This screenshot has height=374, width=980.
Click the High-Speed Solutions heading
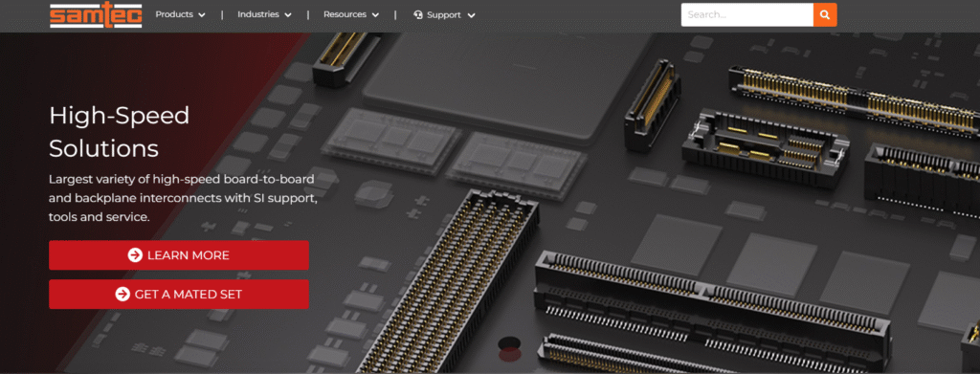click(120, 132)
